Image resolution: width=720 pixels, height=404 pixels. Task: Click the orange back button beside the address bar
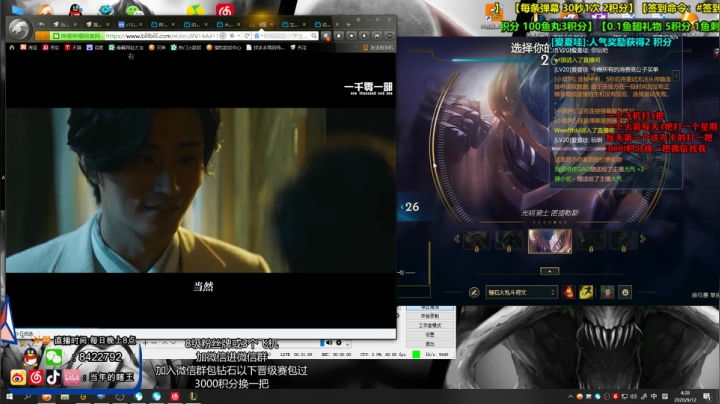pos(42,36)
